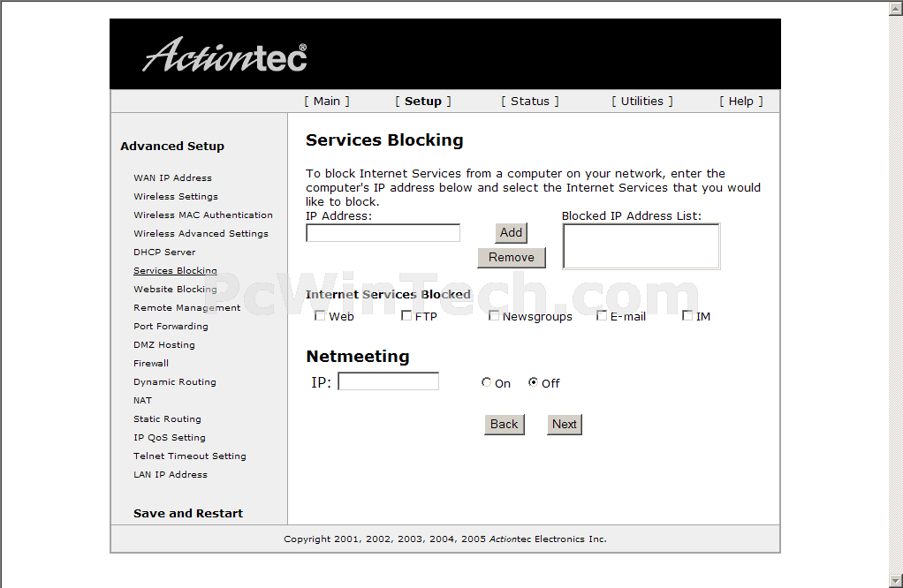
Task: Open Firewall settings
Action: [x=151, y=363]
